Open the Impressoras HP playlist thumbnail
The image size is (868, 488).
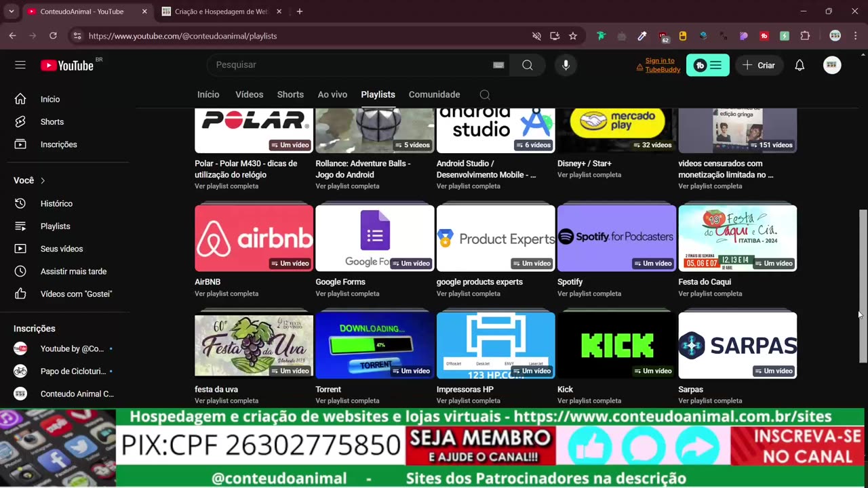[x=496, y=345]
